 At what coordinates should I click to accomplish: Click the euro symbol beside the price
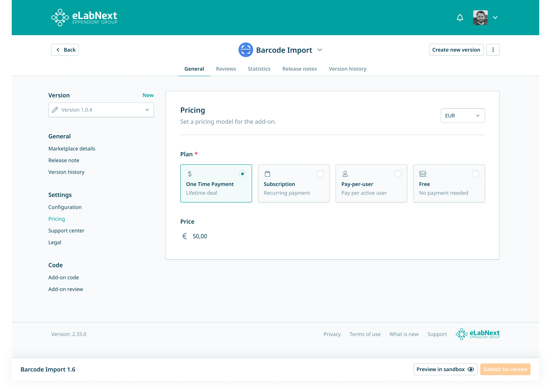(x=185, y=236)
